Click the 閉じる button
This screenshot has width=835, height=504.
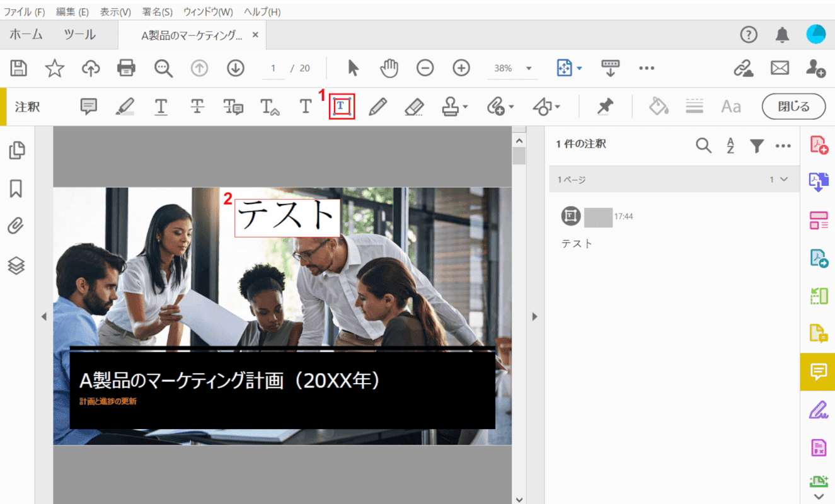pos(794,106)
